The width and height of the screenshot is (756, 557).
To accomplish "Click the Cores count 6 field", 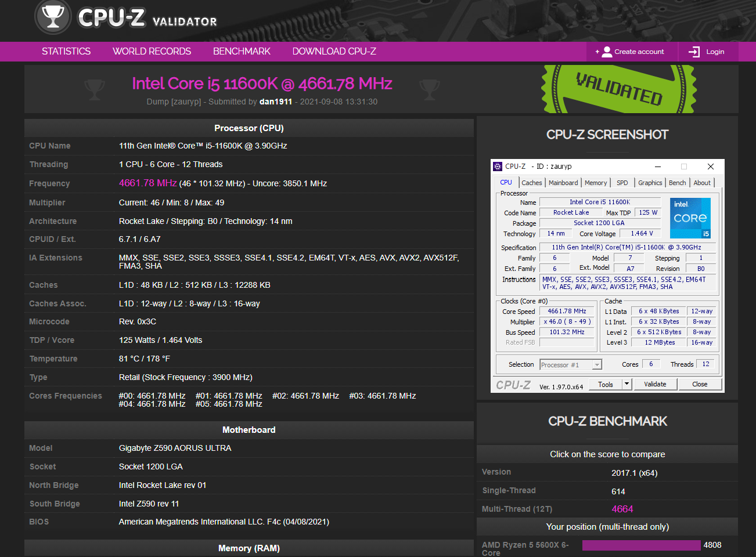I will pos(651,364).
